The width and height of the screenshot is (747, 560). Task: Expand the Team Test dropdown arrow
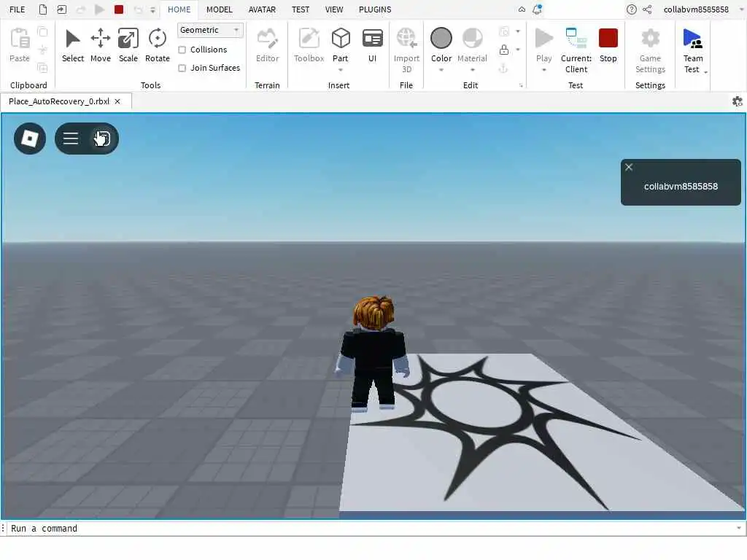pos(705,72)
